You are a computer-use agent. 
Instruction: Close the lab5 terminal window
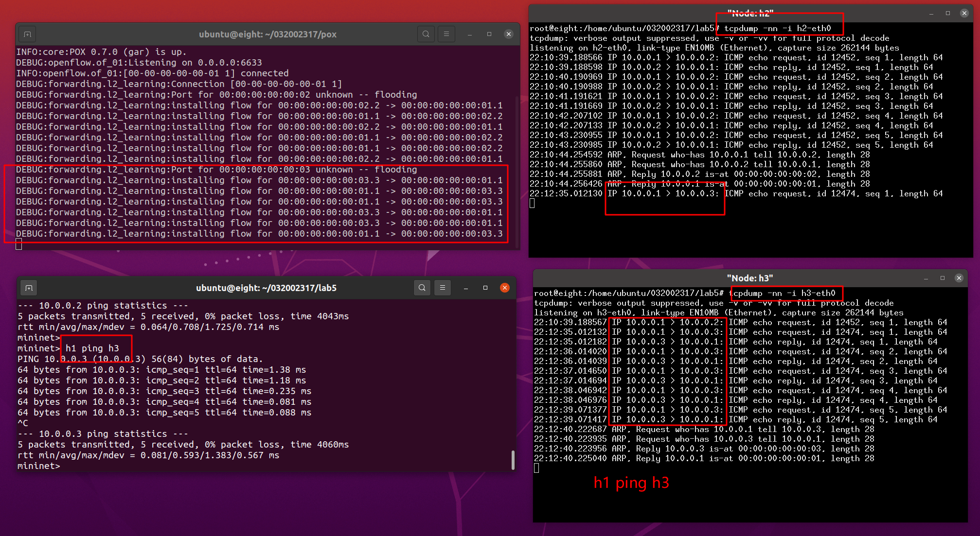coord(504,288)
